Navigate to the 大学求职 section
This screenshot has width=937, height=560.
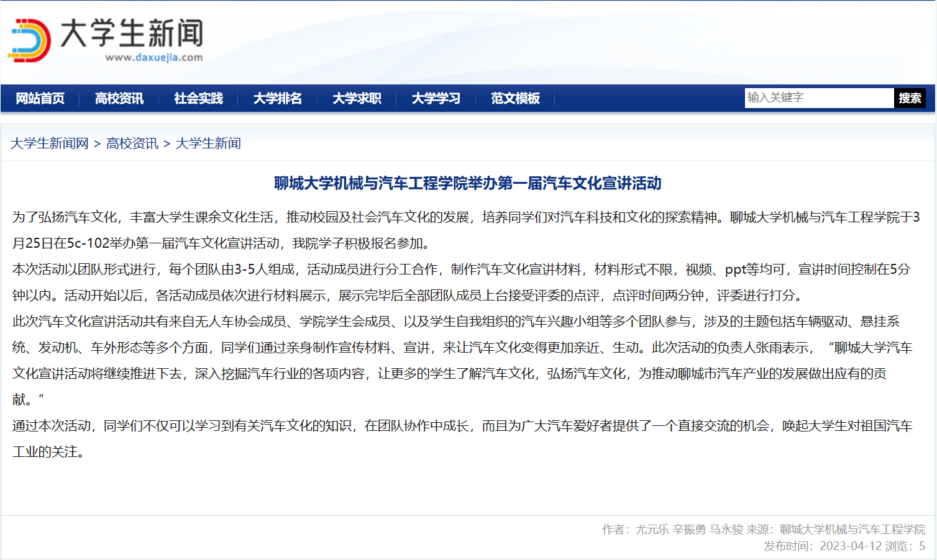coord(357,98)
